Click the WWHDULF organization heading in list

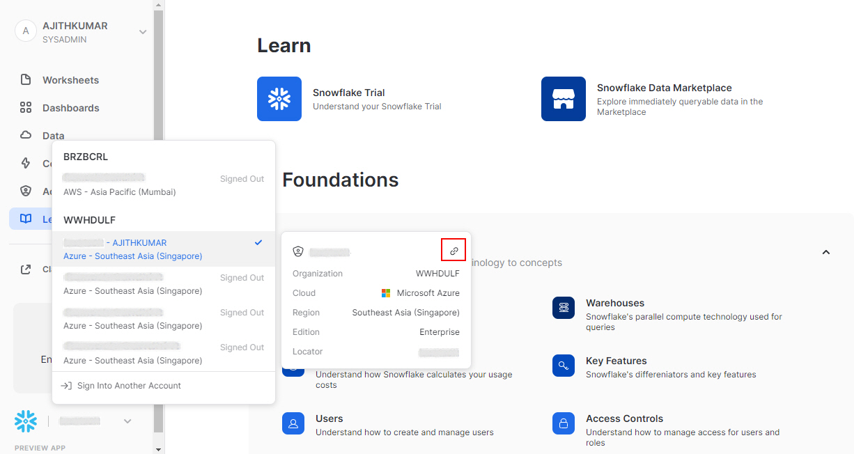(x=89, y=220)
